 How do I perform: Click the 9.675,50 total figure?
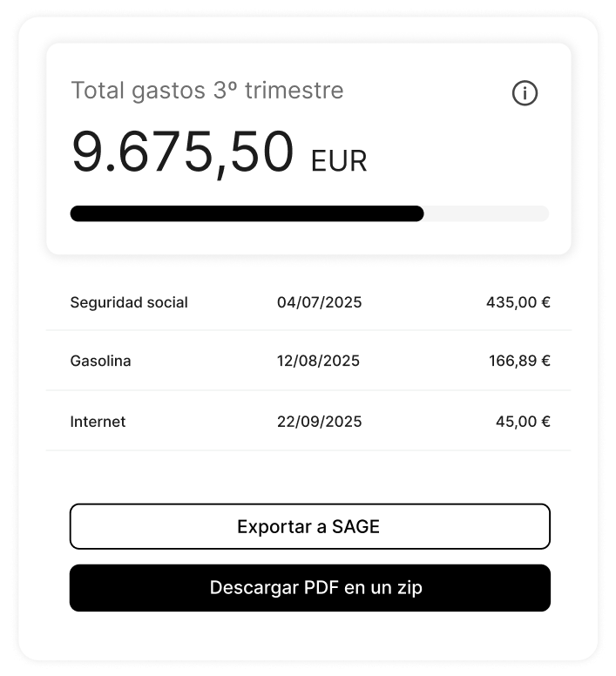coord(182,152)
